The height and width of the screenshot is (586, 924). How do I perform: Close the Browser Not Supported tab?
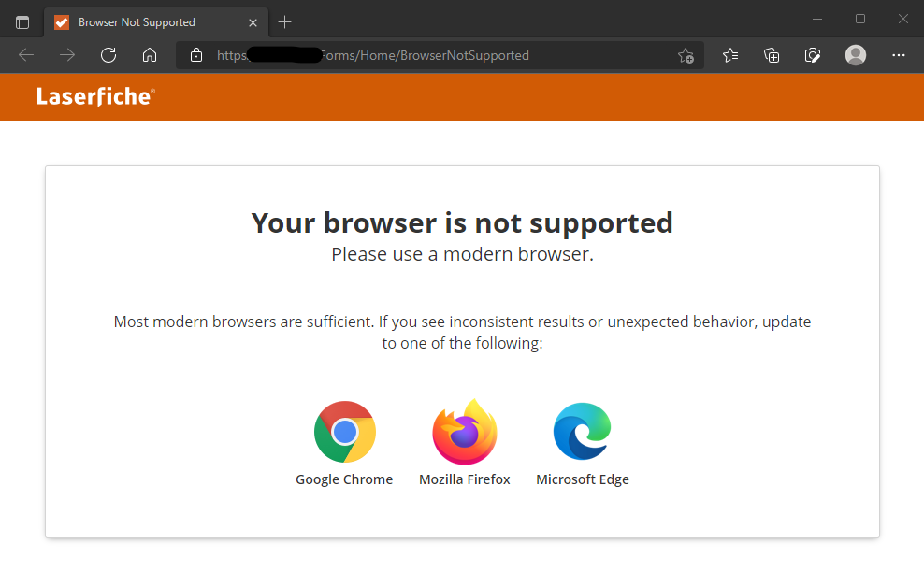pyautogui.click(x=252, y=21)
